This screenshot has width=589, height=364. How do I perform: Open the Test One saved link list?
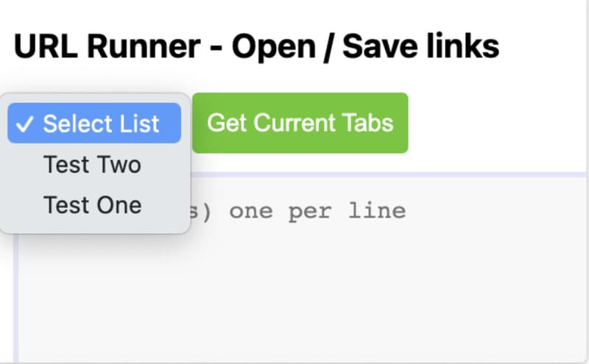(92, 204)
